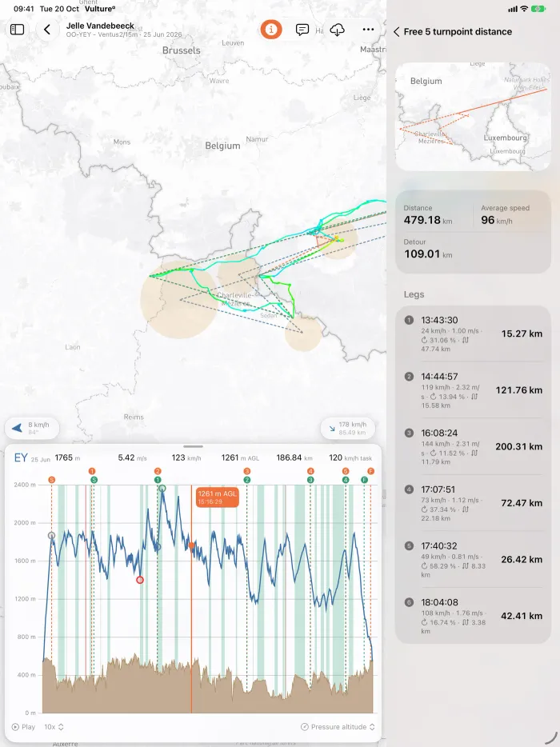This screenshot has height=747, width=560.
Task: Select leg 3 starting at 16:08:24
Action: (x=473, y=447)
